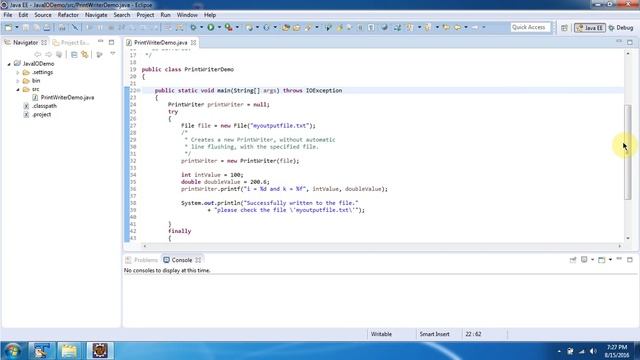Open Navigator view menu triangle
Screen dimensions: 640x360
point(113,53)
